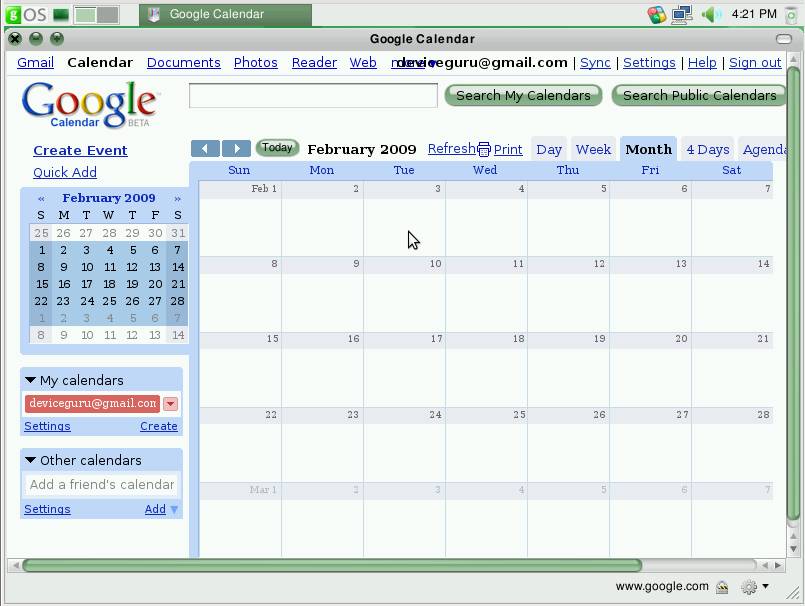Open the Web link
This screenshot has height=606, width=805.
coord(363,63)
